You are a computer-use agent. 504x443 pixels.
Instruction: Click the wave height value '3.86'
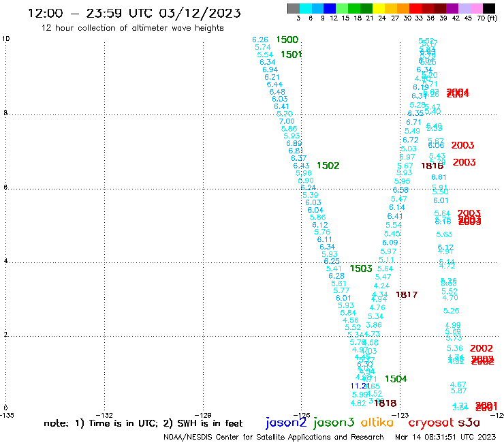(x=374, y=325)
